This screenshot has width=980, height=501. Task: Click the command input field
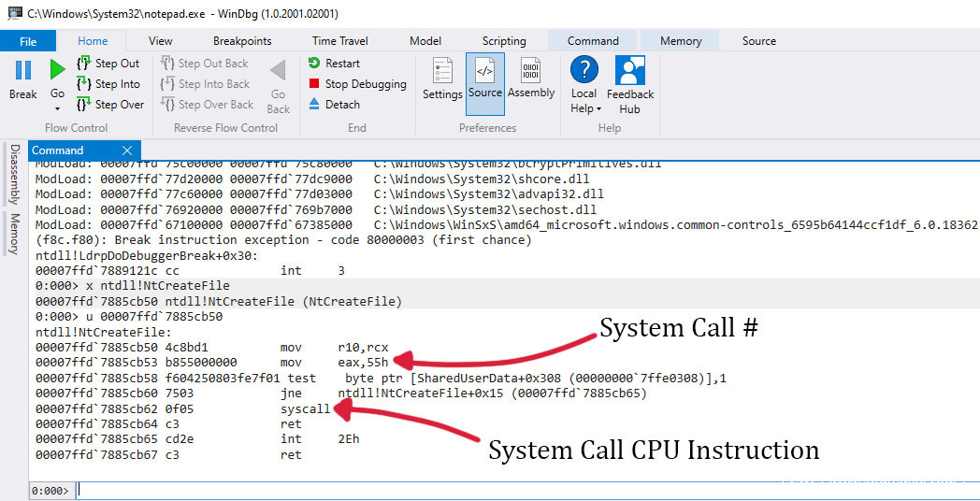[524, 490]
